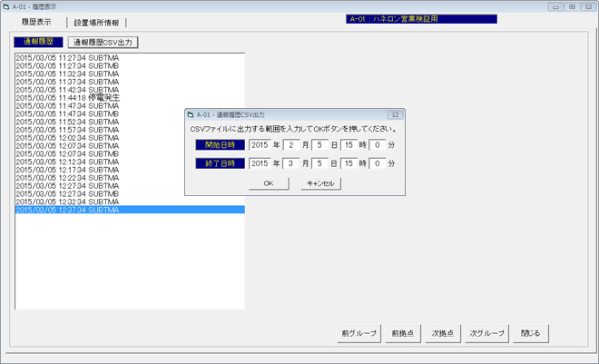Click the end date minute field
Viewport: 599px width, 364px height.
[377, 163]
